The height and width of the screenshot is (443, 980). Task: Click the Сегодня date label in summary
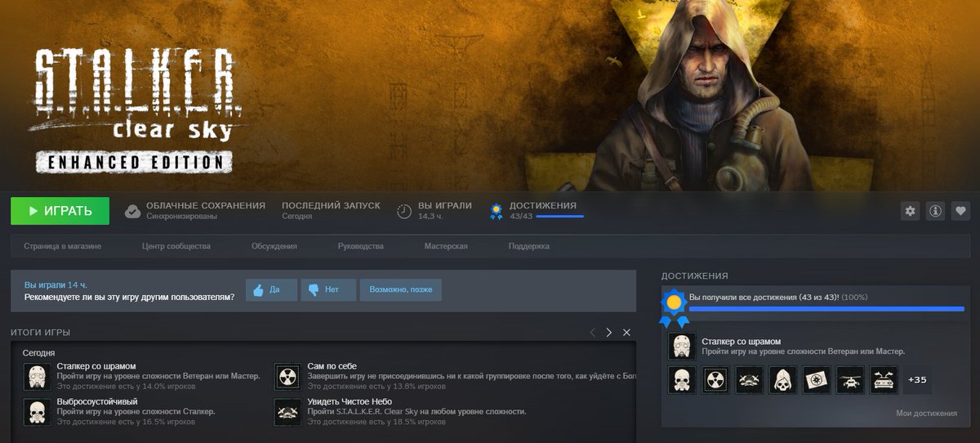(38, 352)
